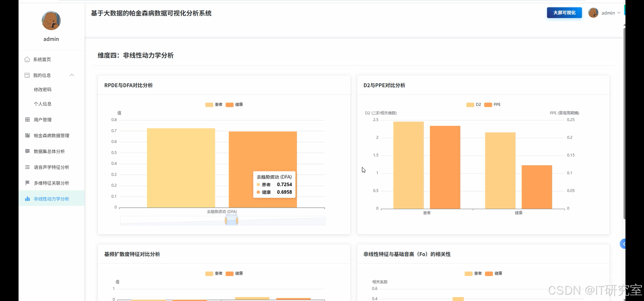Screen dimensions: 644x301
Task: Click the blue side-panel expand arrow
Action: pos(623,244)
